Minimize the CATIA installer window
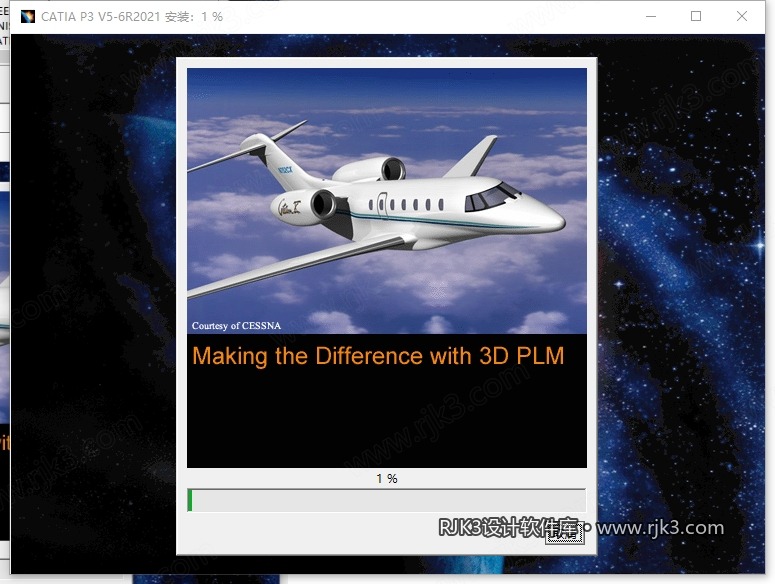The width and height of the screenshot is (775, 584). 651,16
